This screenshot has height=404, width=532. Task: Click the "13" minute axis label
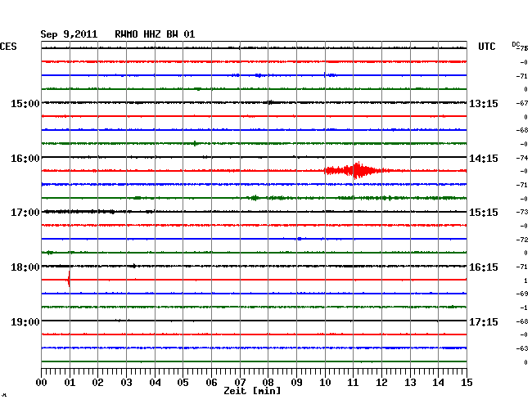(x=410, y=382)
